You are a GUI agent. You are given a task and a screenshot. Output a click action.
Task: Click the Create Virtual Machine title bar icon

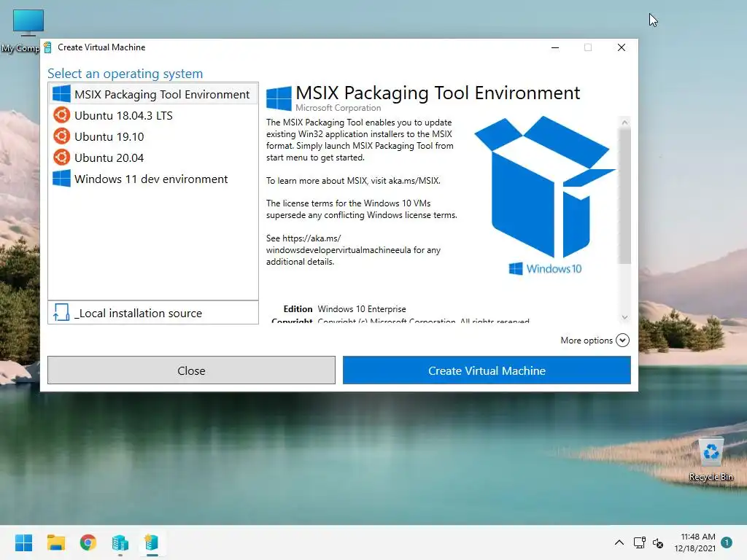[47, 47]
